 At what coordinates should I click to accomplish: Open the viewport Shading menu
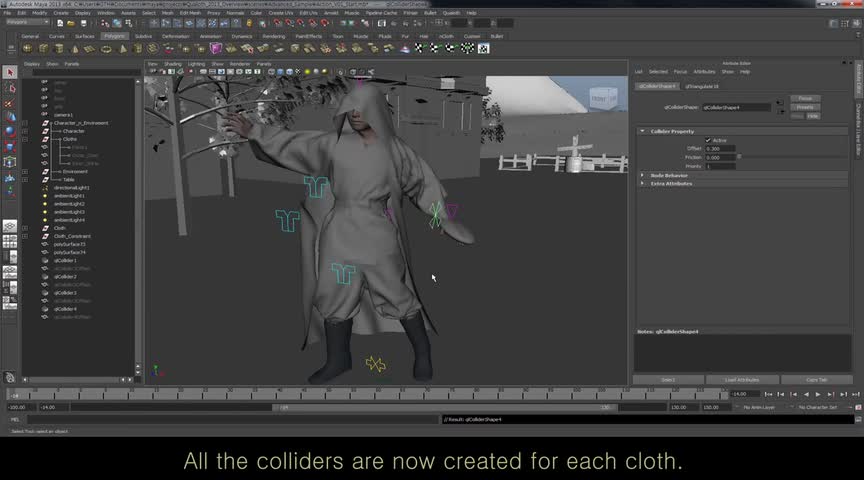point(172,64)
